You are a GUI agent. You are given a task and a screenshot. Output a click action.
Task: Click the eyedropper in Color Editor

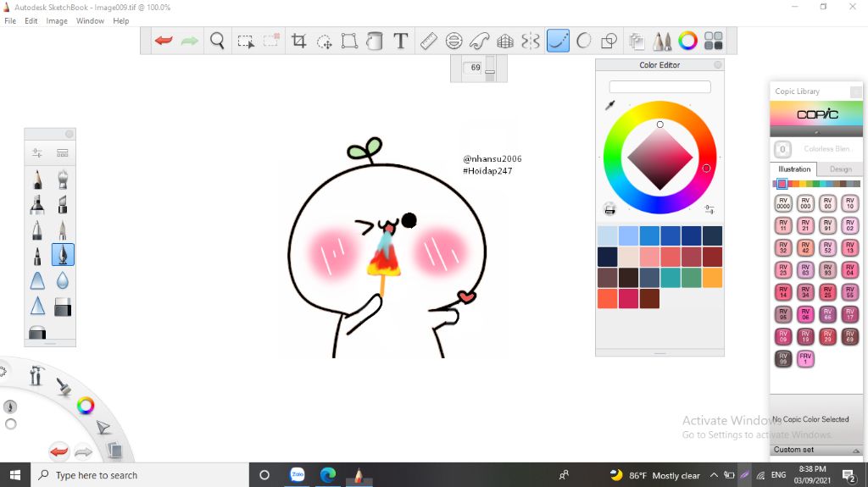coord(610,104)
